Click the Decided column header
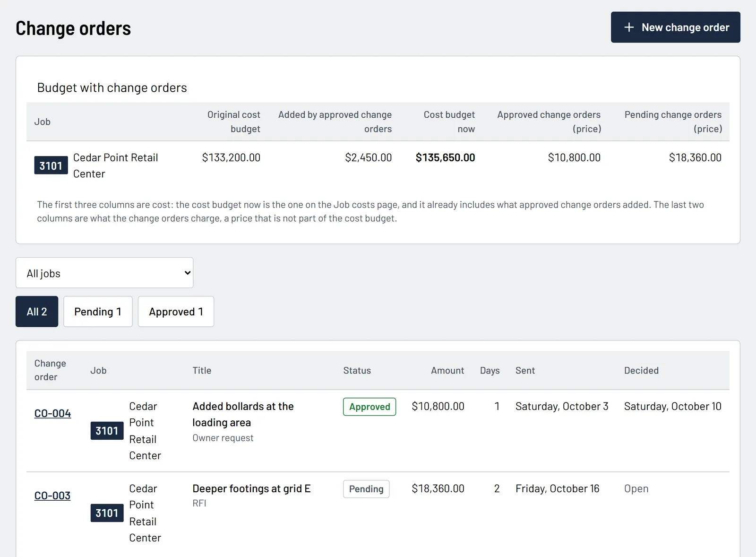This screenshot has height=557, width=756. [x=641, y=370]
